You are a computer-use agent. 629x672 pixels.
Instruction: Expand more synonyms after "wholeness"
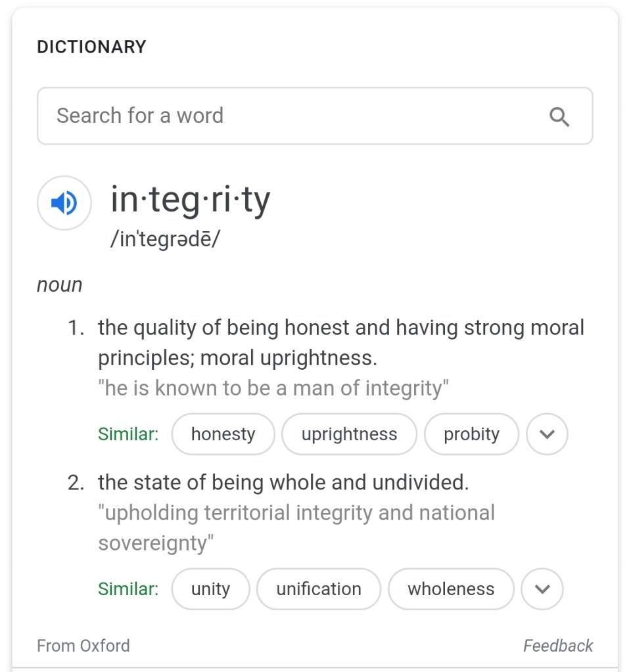542,589
